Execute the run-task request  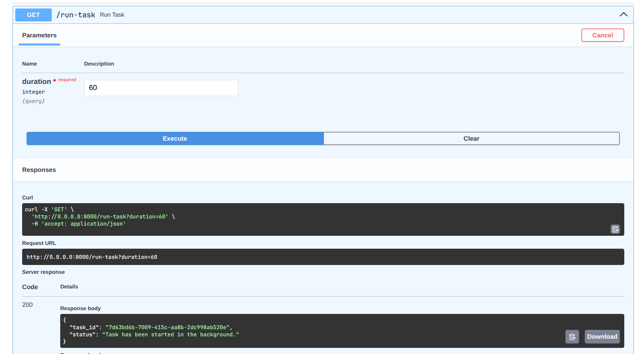pos(175,139)
